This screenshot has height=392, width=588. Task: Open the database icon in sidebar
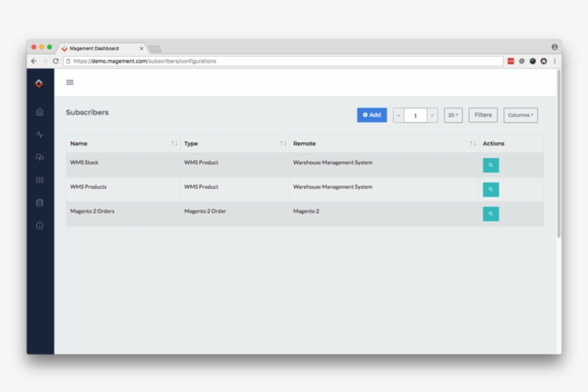39,202
